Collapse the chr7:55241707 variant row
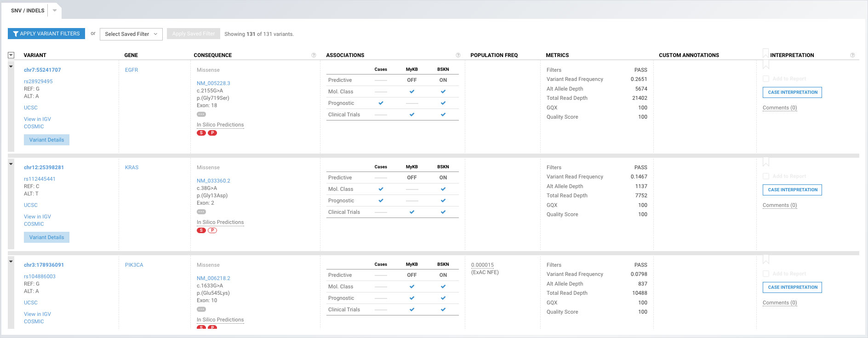Screen dimensions: 868x338 [x=11, y=67]
